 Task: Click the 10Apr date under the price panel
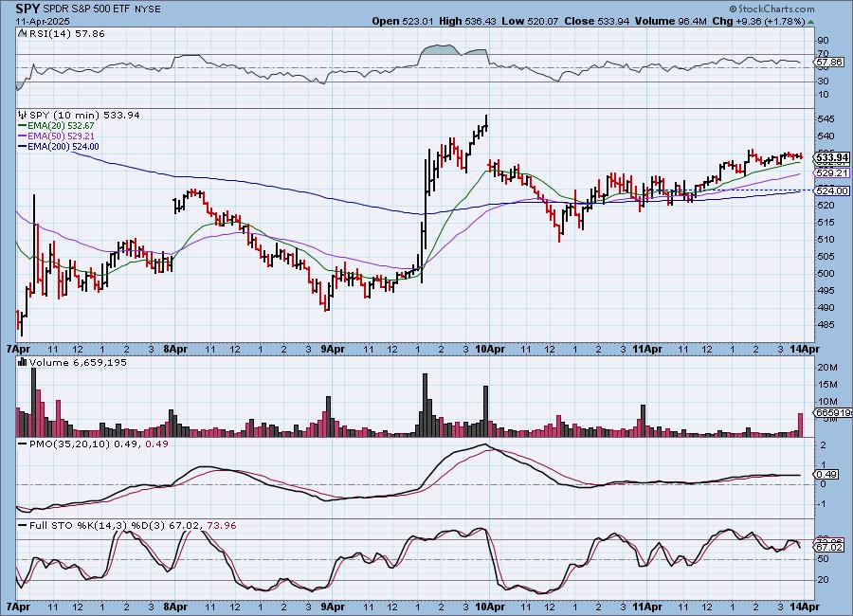(x=490, y=349)
